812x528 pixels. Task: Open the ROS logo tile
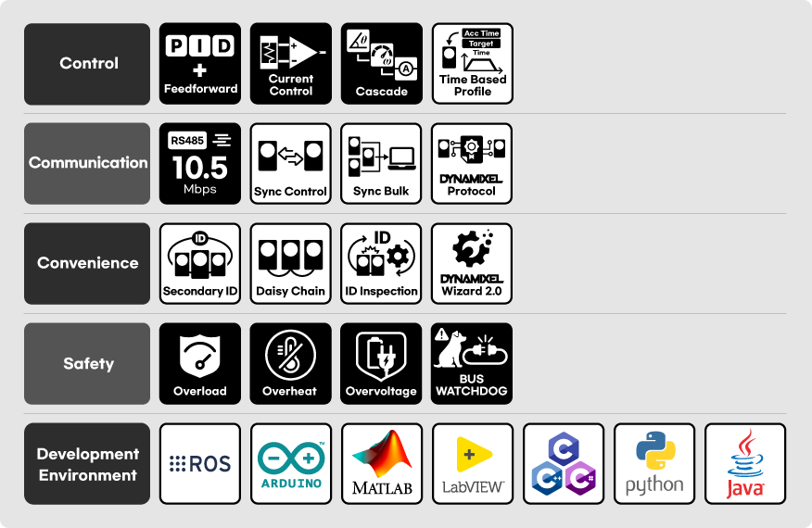pos(200,464)
